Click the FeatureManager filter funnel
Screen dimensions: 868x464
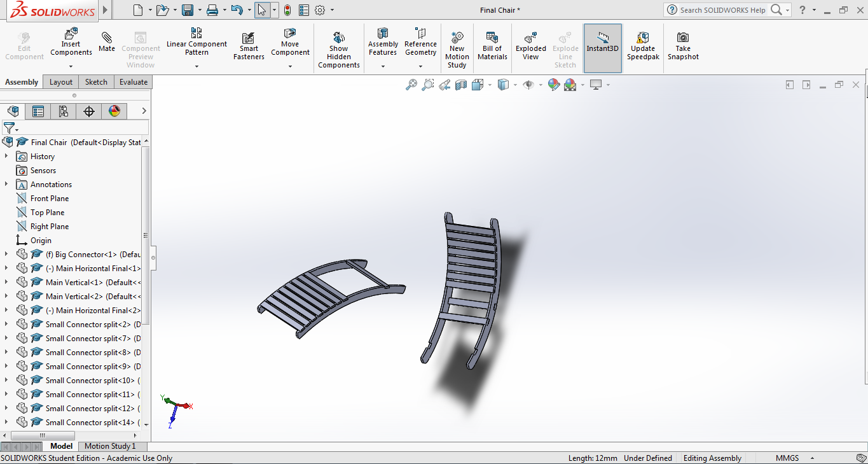[8, 128]
